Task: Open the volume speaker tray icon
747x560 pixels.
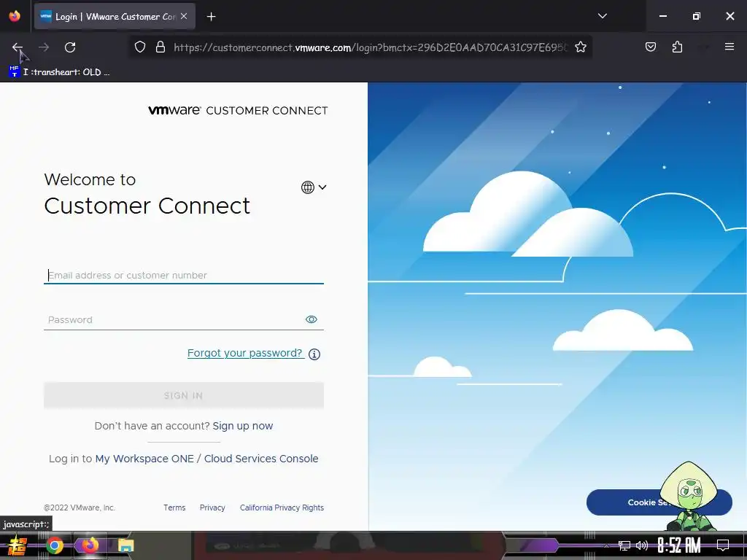Action: click(642, 545)
